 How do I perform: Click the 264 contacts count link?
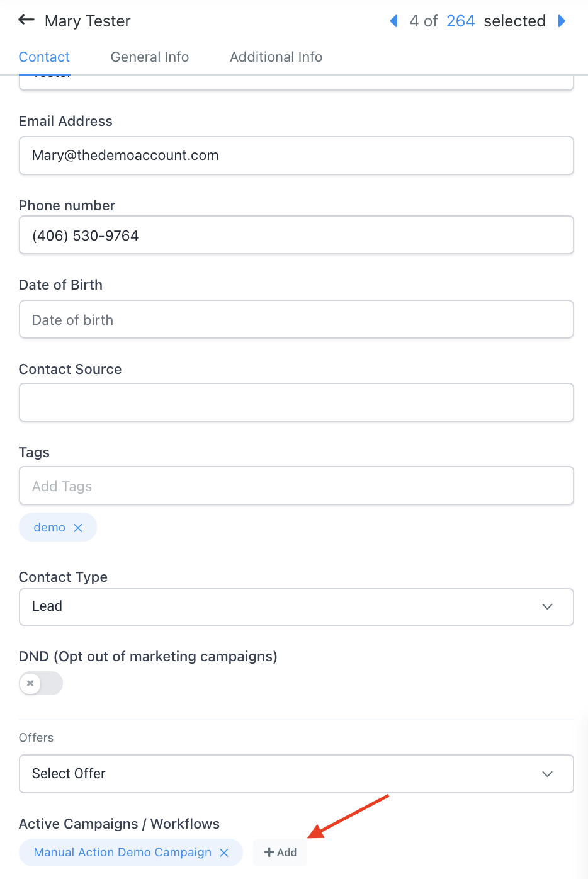(x=460, y=21)
